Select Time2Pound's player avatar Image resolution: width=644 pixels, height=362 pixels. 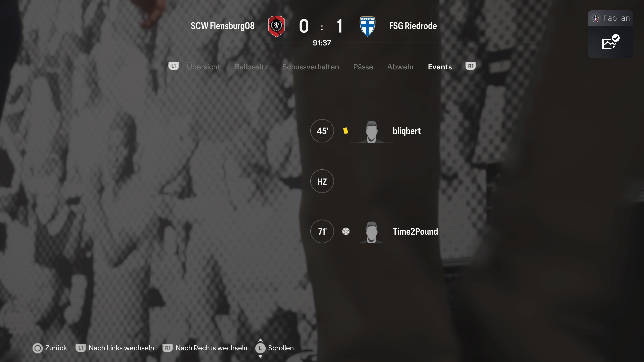coord(371,232)
